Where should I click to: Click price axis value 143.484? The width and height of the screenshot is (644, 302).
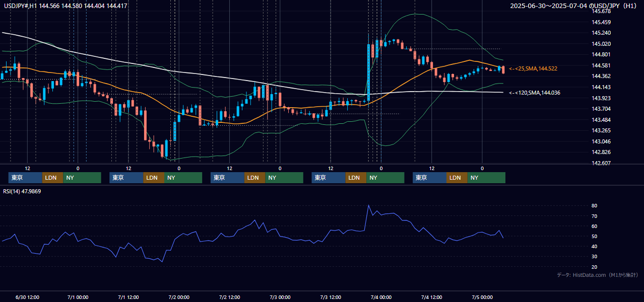[x=601, y=120]
